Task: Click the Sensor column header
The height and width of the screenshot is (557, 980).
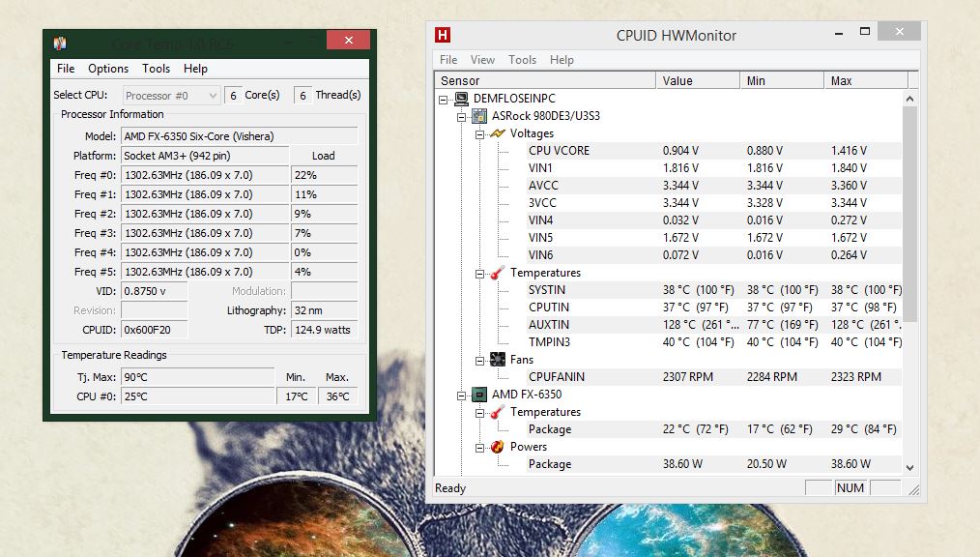Action: pos(545,80)
